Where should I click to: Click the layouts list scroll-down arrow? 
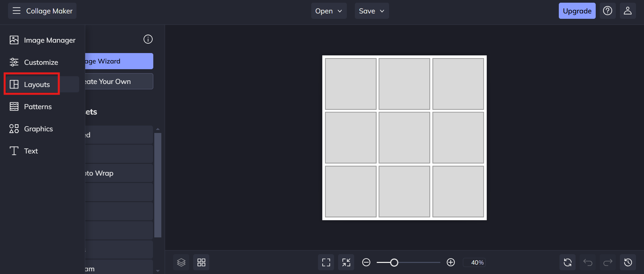[x=158, y=271]
